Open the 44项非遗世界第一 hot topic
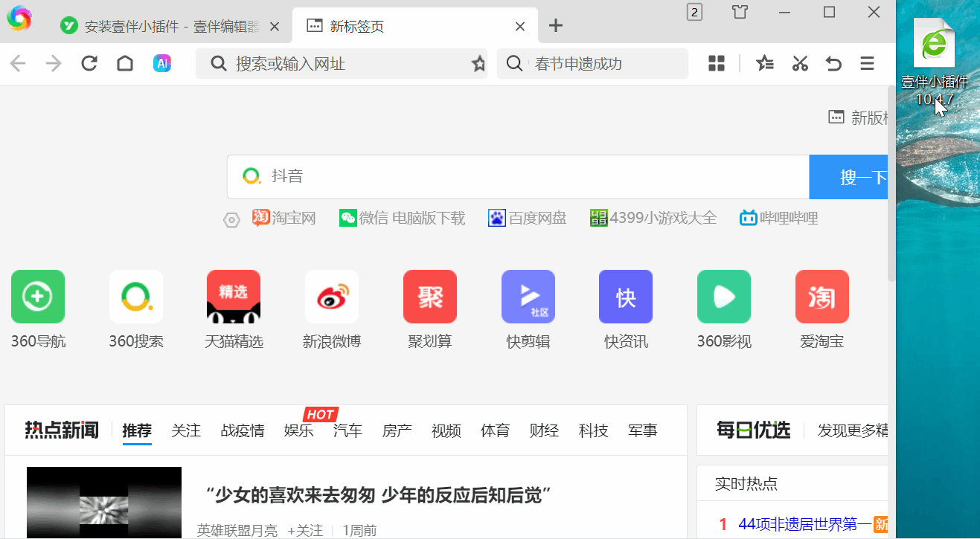The width and height of the screenshot is (980, 539). (x=804, y=525)
